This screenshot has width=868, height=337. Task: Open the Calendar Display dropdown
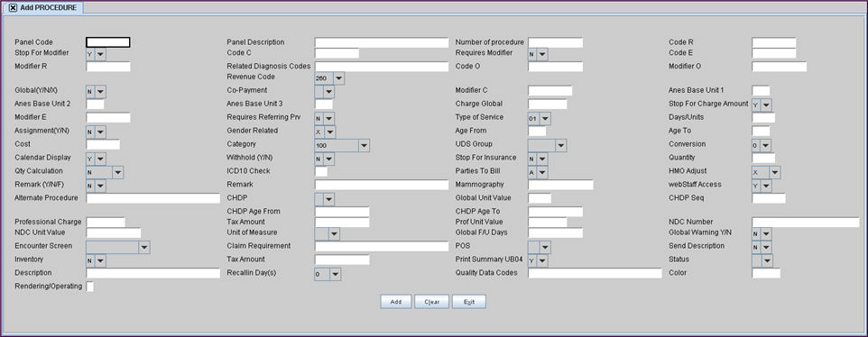click(x=101, y=159)
